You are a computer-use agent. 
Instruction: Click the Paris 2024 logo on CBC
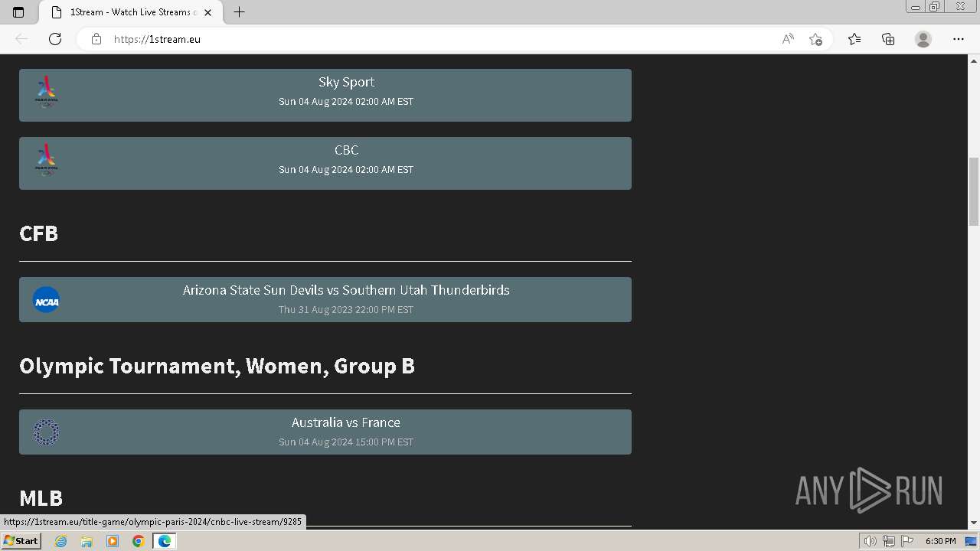(x=46, y=160)
